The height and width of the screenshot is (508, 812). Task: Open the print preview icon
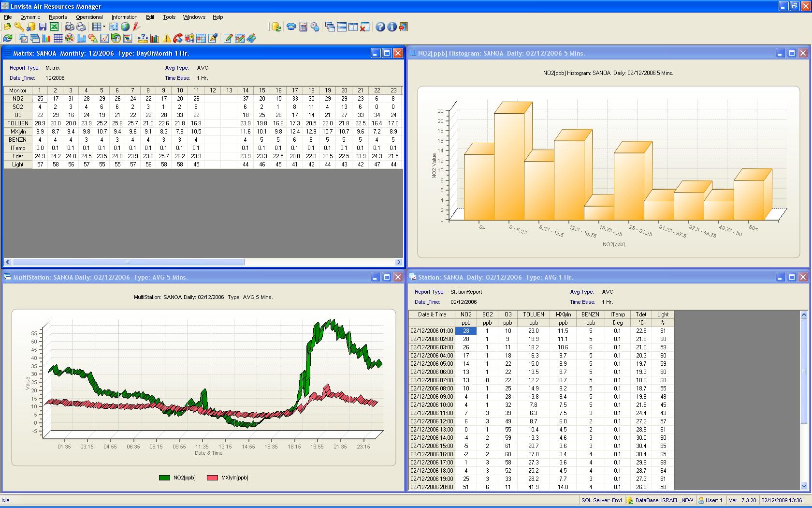[x=69, y=27]
